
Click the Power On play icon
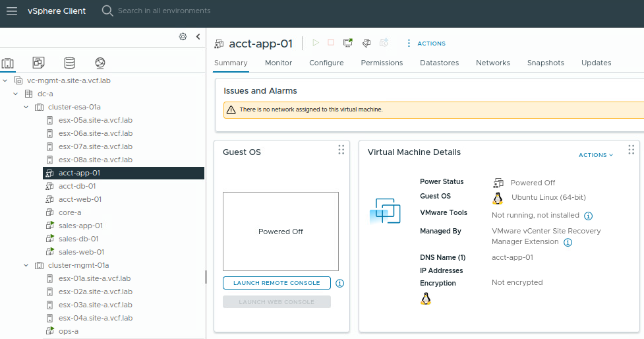click(x=316, y=43)
